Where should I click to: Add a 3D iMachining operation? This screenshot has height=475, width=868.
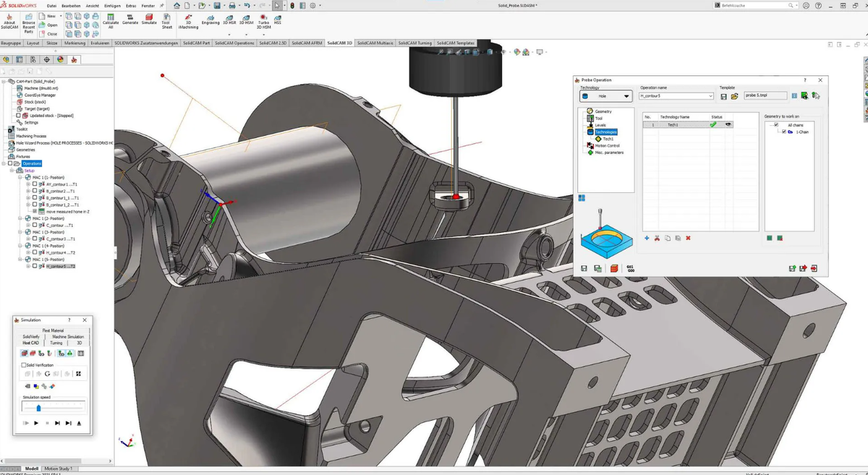tap(189, 21)
